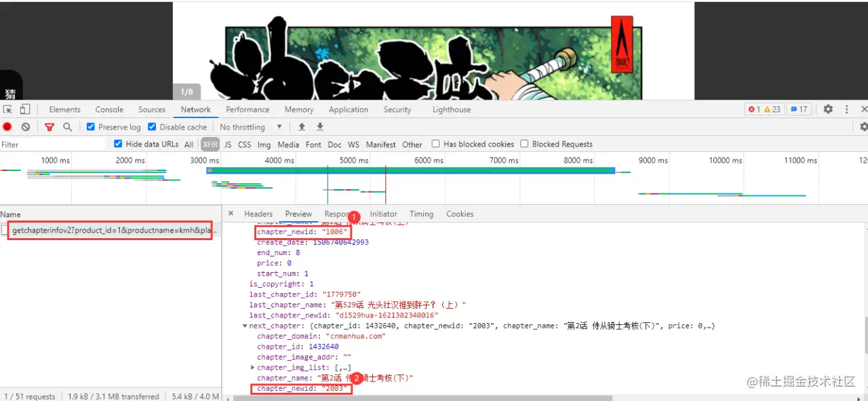The height and width of the screenshot is (401, 868).
Task: Open network search with the magnifier icon
Action: pyautogui.click(x=67, y=127)
